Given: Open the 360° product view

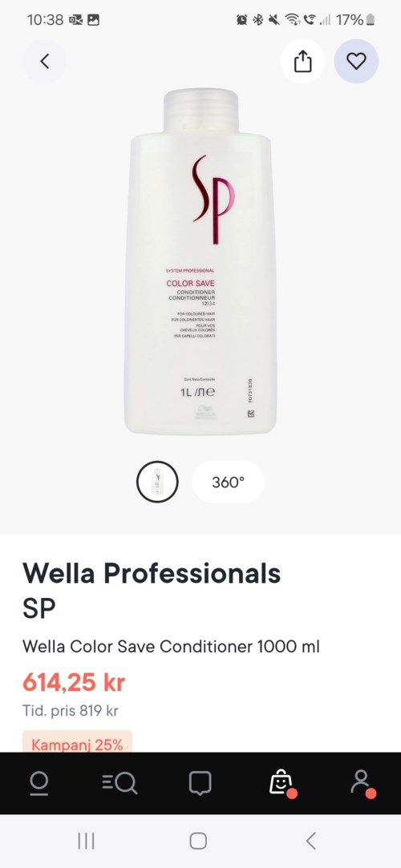Looking at the screenshot, I should click(229, 482).
